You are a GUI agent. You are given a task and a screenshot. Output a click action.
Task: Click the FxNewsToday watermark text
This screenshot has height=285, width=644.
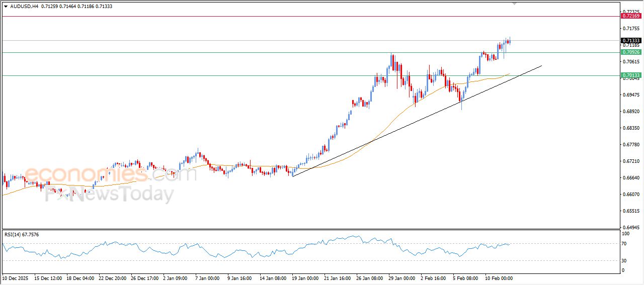[110, 195]
